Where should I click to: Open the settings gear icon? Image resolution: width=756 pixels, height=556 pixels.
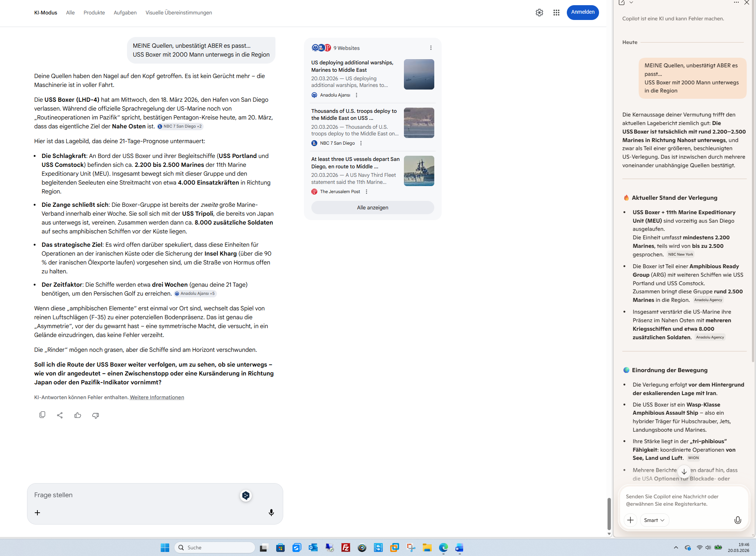coord(539,13)
